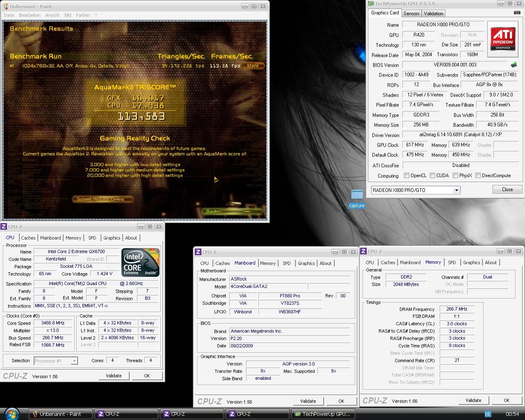Click the DE language indicator in tray
Viewport: 525px width, 420px height.
(488, 414)
